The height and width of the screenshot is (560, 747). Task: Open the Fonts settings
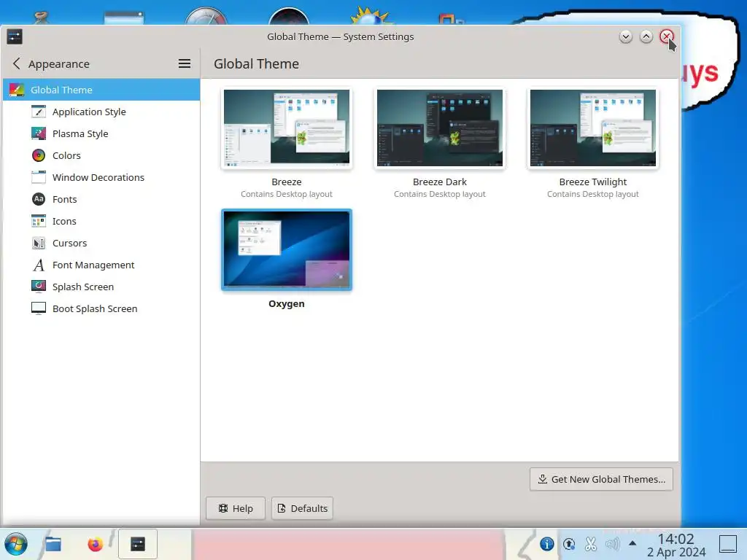click(x=101, y=199)
